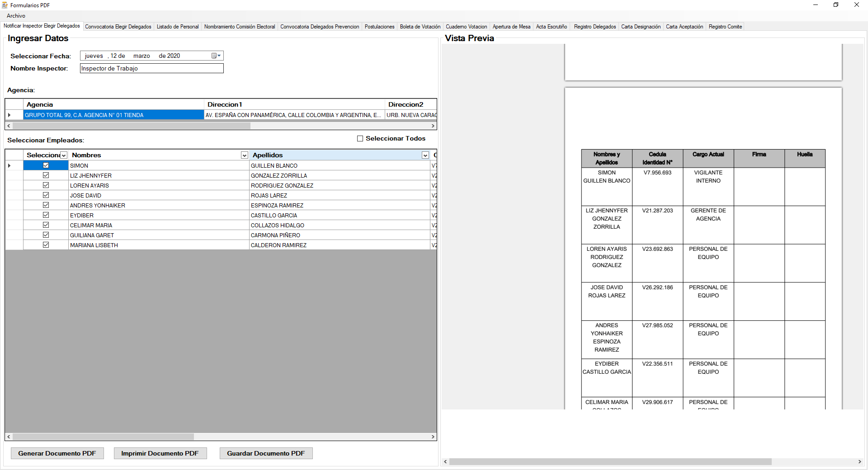Click the Generar Documento PDF button
Screen dimensions: 868x470
[57, 453]
